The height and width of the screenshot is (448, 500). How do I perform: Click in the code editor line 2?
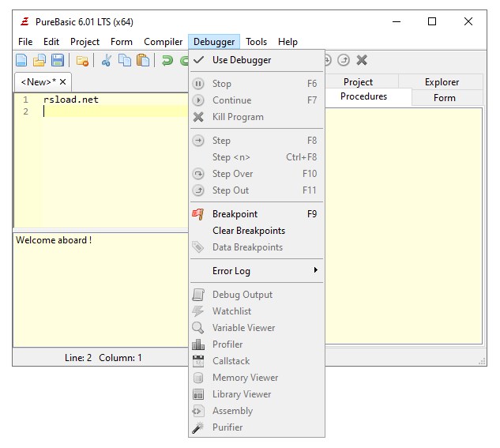point(115,111)
